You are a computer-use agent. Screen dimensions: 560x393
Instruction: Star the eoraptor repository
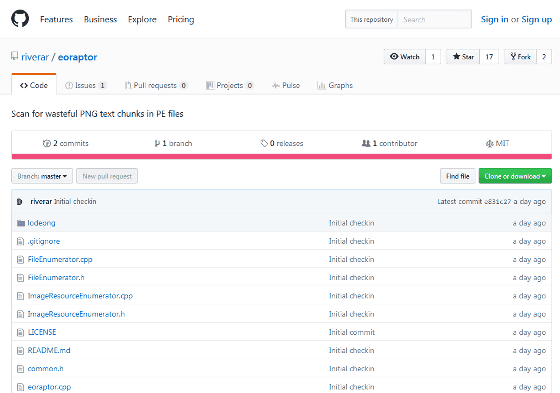[x=463, y=56]
